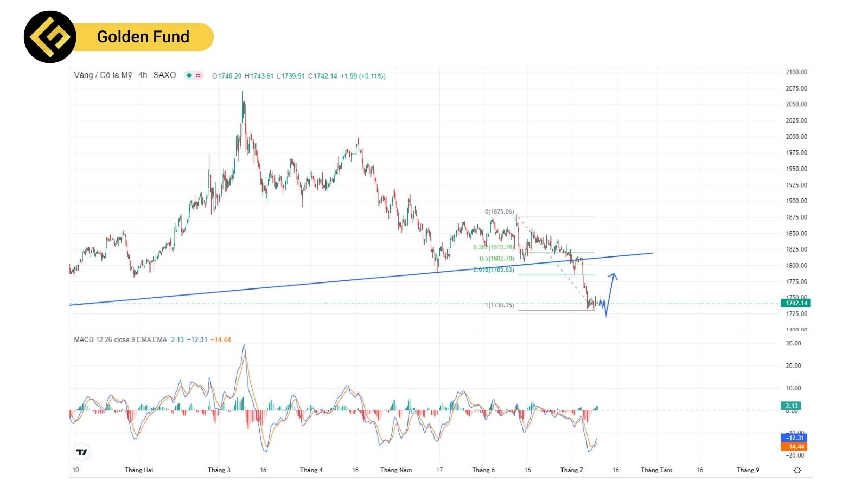Select the MACD 12 26 close 9 EMA EMA legend
868x488 pixels.
(x=120, y=339)
